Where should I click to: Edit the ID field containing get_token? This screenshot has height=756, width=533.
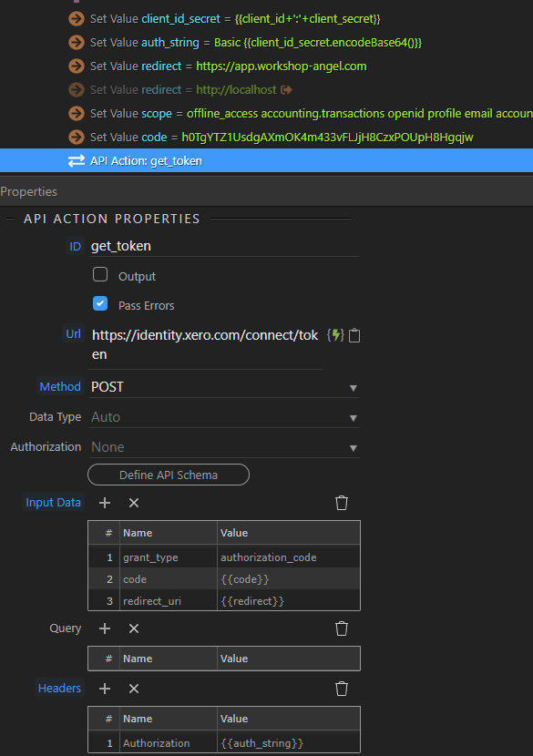click(224, 246)
